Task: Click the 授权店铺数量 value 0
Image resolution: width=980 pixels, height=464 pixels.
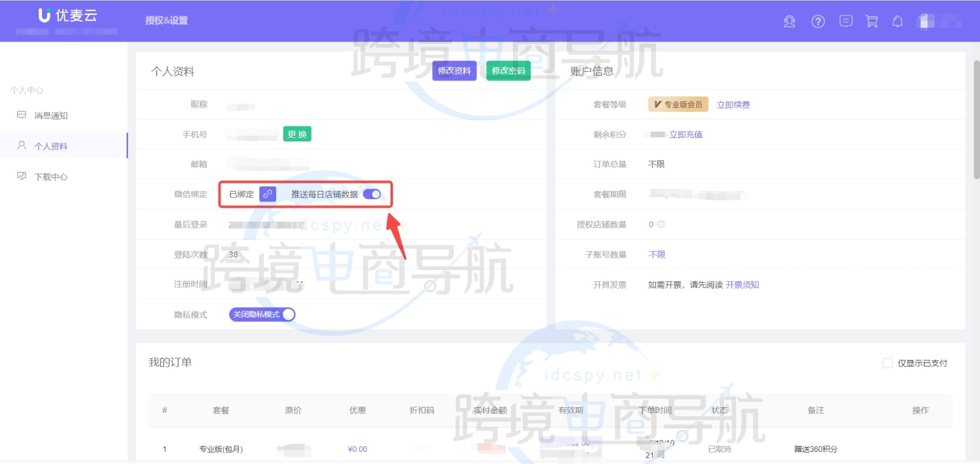Action: (651, 224)
